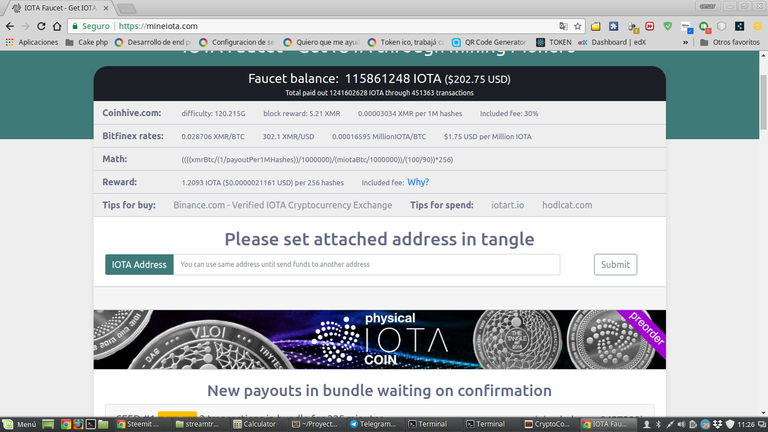Click the page vertical scrollbar thumb
768x432 pixels.
(763, 103)
